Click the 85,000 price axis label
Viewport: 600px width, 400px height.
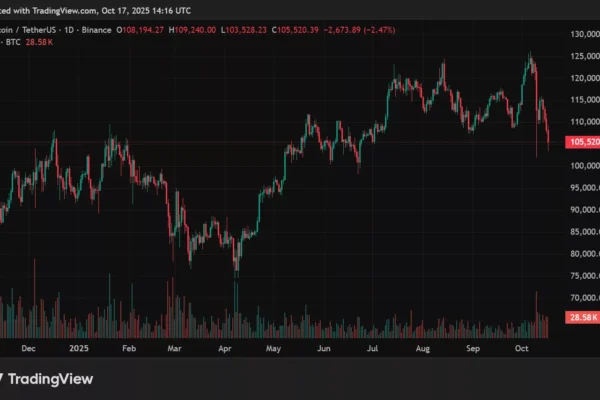(582, 232)
